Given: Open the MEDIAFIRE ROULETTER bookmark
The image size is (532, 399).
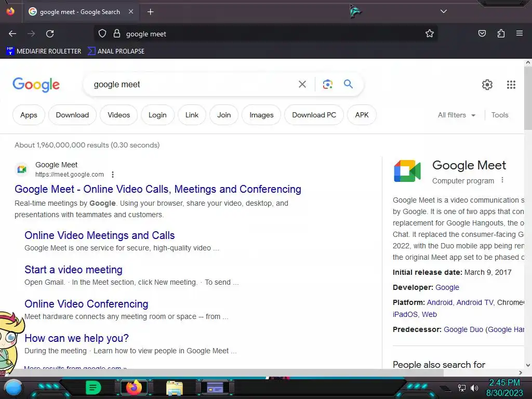Looking at the screenshot, I should point(44,51).
